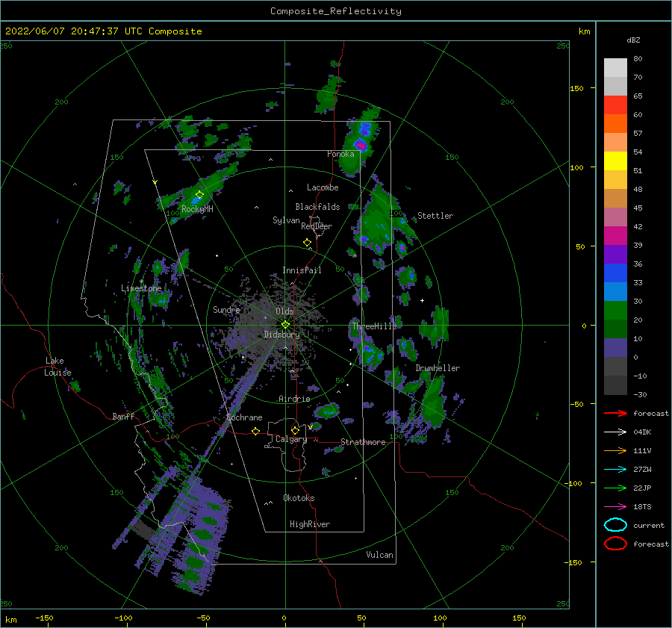
Task: Click the 18TS legend label text
Action: point(642,507)
